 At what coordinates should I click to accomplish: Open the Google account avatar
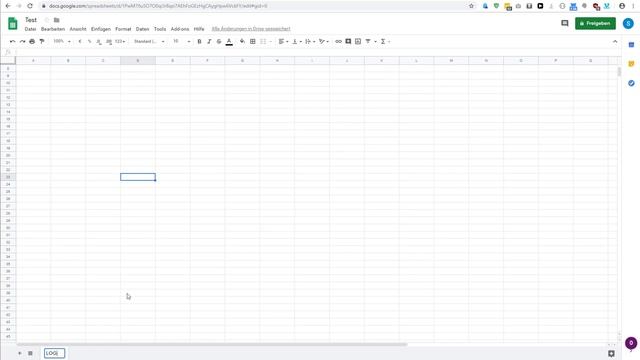(x=628, y=23)
